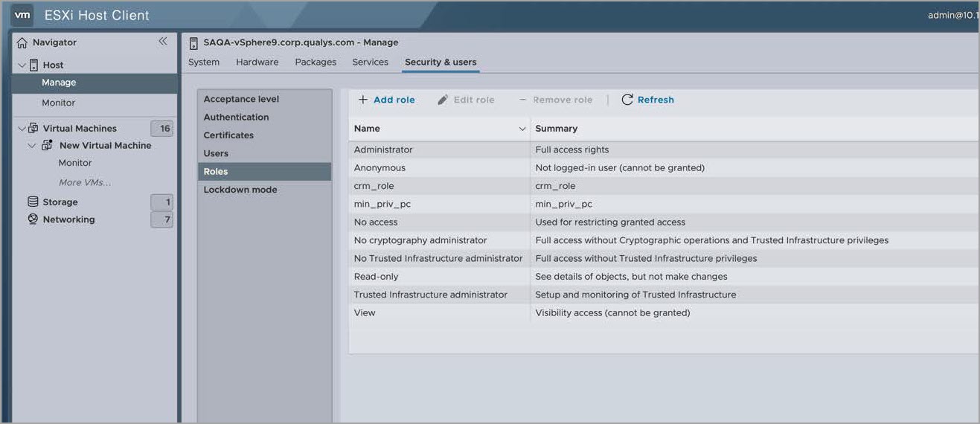The height and width of the screenshot is (424, 980).
Task: Switch to the Services tab
Action: pos(370,62)
